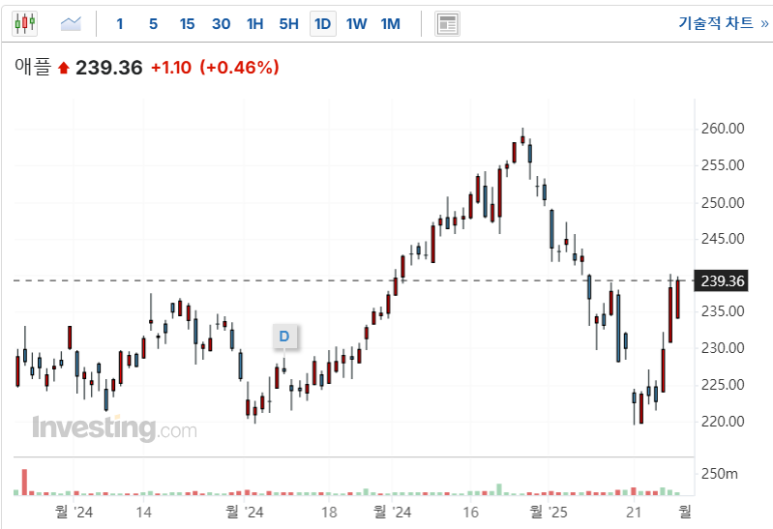This screenshot has width=773, height=529.
Task: Select the 1D interval
Action: point(323,24)
